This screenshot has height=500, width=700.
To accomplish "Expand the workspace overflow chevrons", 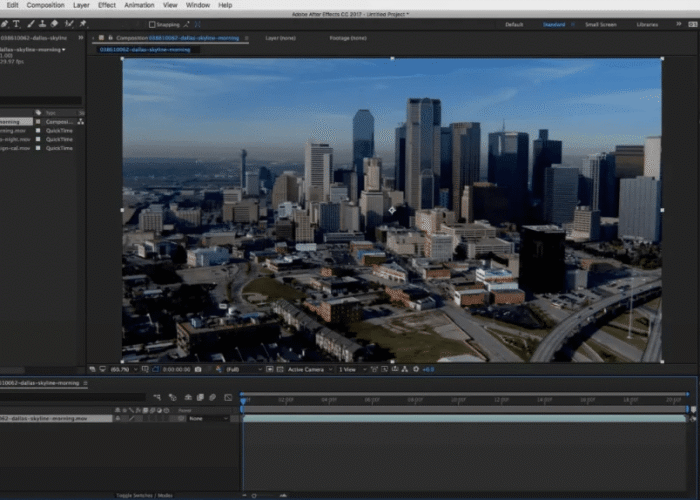I will point(679,24).
